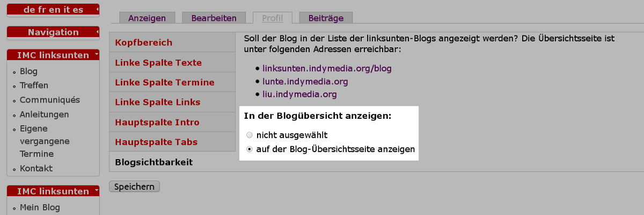Open the lunte.indymedia.org link
This screenshot has width=644, height=215.
coord(305,82)
